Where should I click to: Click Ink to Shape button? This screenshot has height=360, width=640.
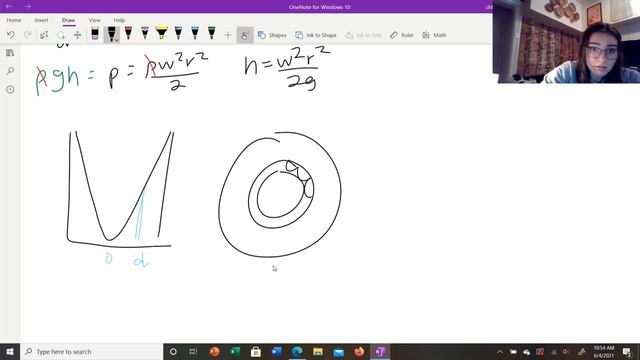tap(316, 35)
